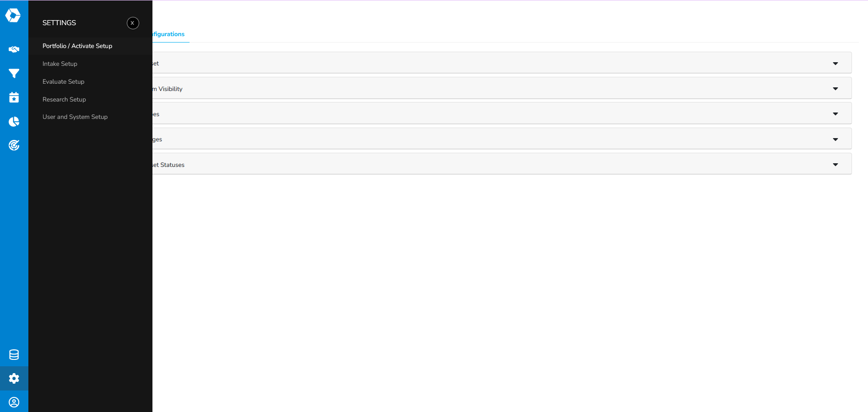Click the settings gear icon
The height and width of the screenshot is (412, 868).
click(x=14, y=379)
